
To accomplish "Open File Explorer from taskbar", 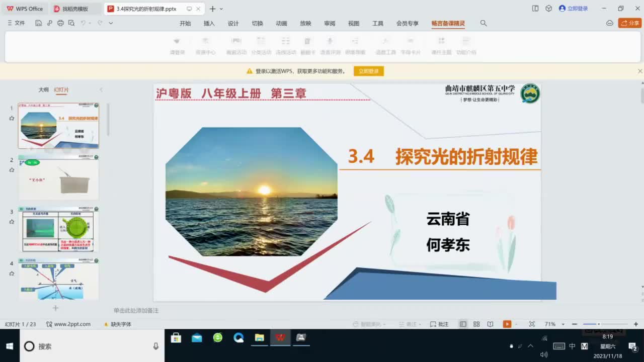I will pyautogui.click(x=259, y=338).
